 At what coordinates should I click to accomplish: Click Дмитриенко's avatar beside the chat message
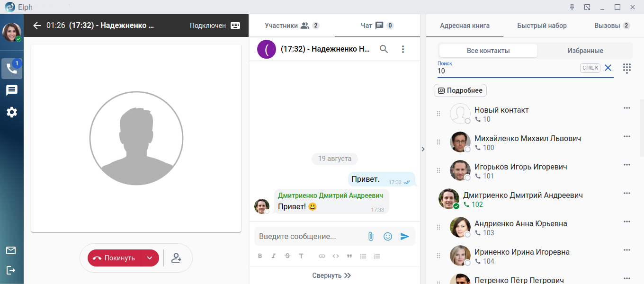pos(262,206)
